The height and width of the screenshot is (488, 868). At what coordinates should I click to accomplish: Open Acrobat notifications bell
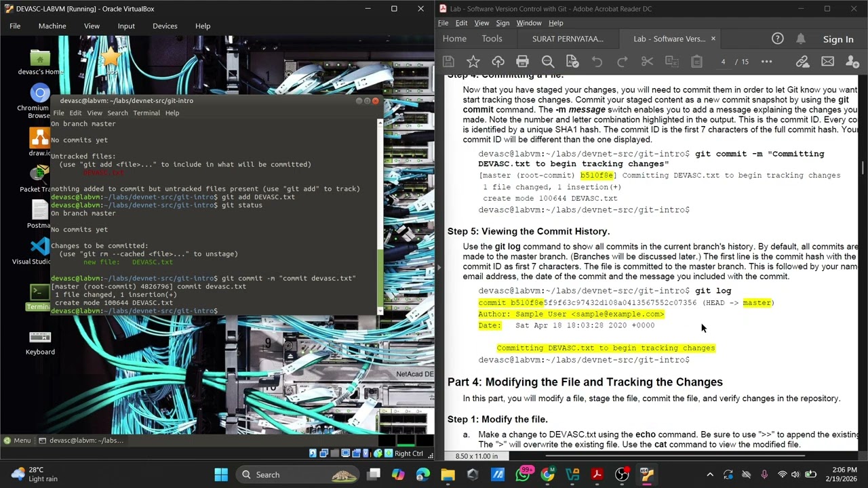801,39
